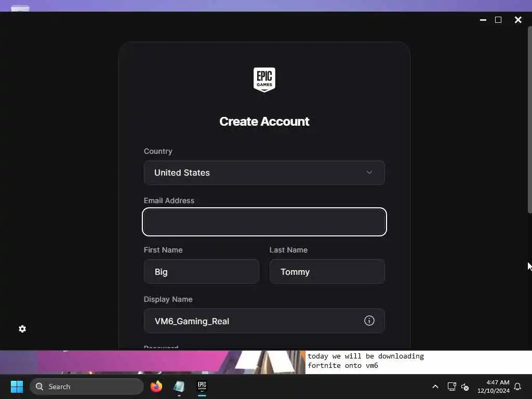This screenshot has width=532, height=399.
Task: Switch to Epic Games Launcher taskbar icon
Action: [x=202, y=387]
